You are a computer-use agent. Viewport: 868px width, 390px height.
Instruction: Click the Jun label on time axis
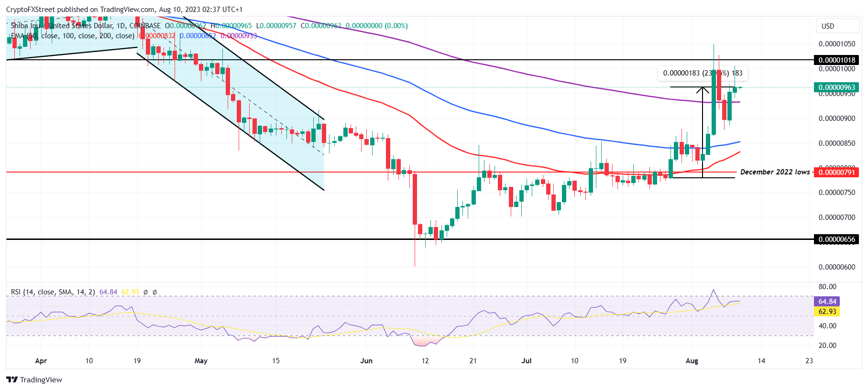tap(366, 361)
